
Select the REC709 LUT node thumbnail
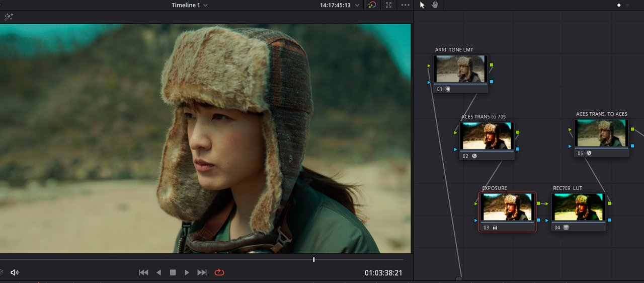tap(579, 207)
